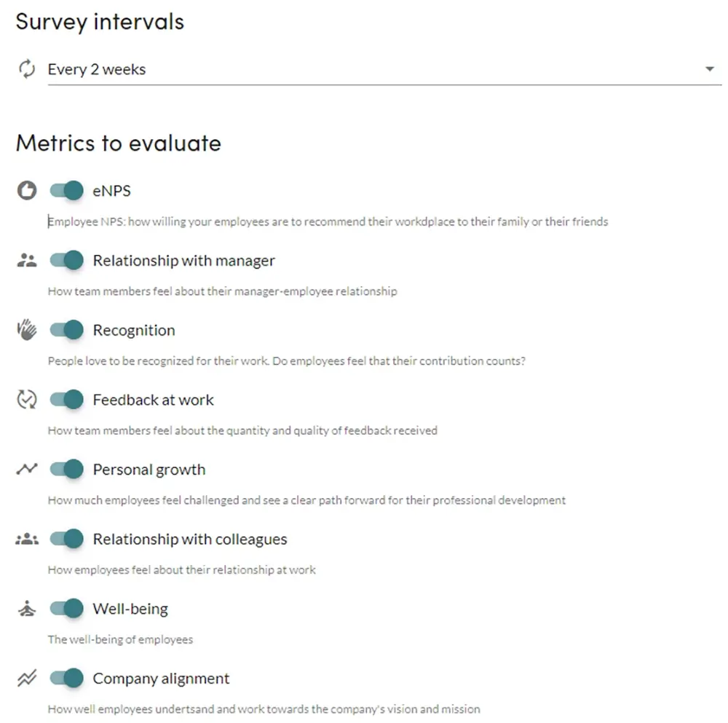728x723 pixels.
Task: Click the Well-being meditation icon
Action: coord(27,608)
